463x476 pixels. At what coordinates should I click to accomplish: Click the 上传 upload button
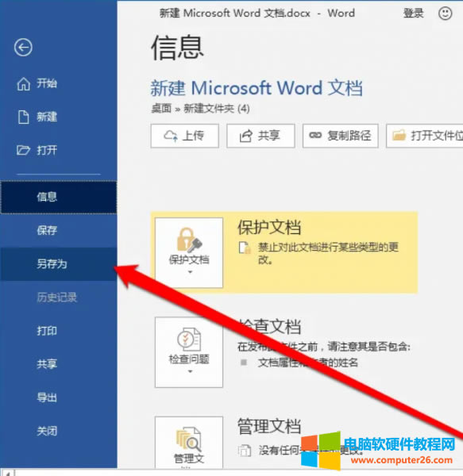185,136
